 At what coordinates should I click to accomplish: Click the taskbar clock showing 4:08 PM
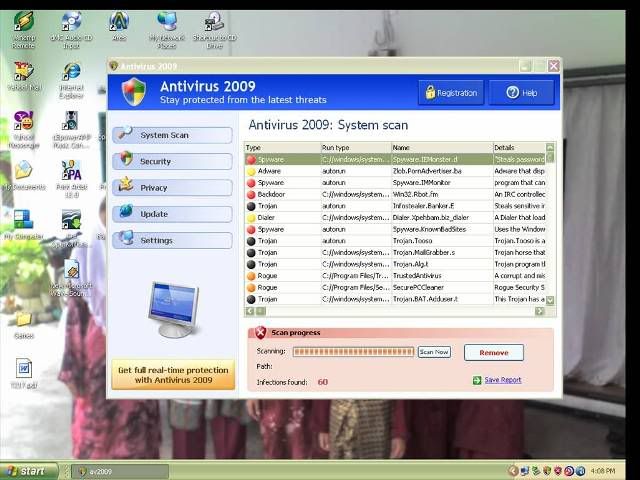603,471
